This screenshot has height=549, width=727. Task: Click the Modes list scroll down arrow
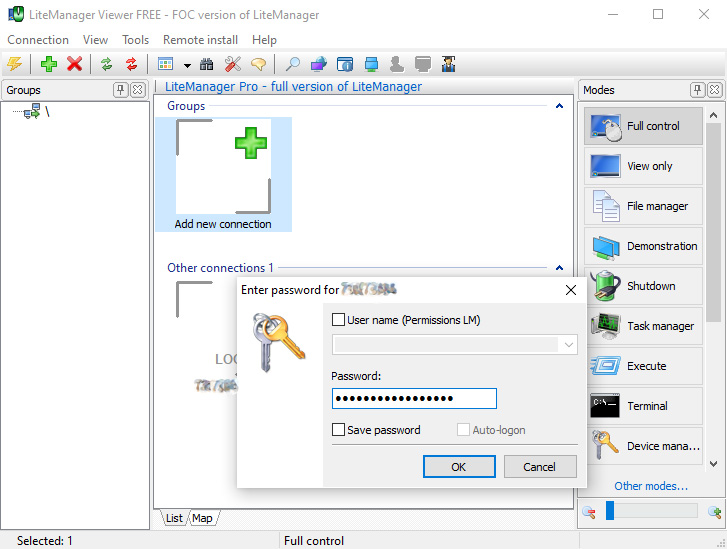[x=714, y=463]
